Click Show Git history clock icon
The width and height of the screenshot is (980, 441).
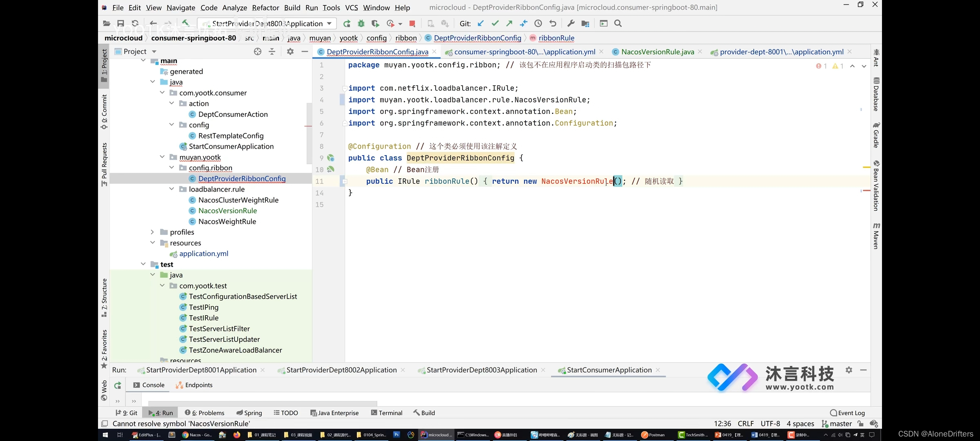pyautogui.click(x=538, y=24)
